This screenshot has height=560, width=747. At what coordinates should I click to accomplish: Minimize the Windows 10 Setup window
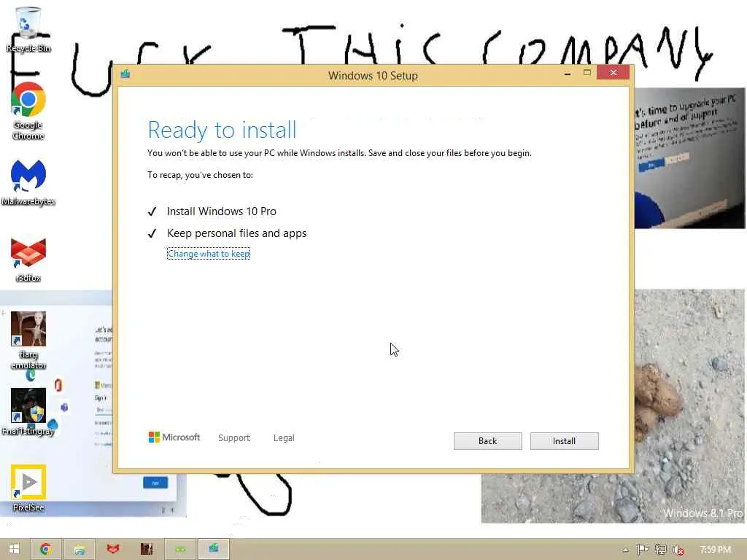point(567,74)
